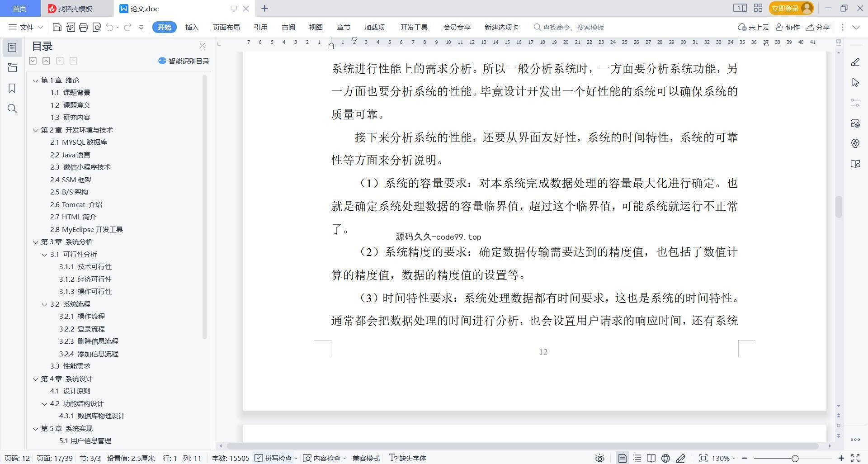This screenshot has width=868, height=464.
Task: Open window layout grid icon in title bar
Action: click(758, 8)
